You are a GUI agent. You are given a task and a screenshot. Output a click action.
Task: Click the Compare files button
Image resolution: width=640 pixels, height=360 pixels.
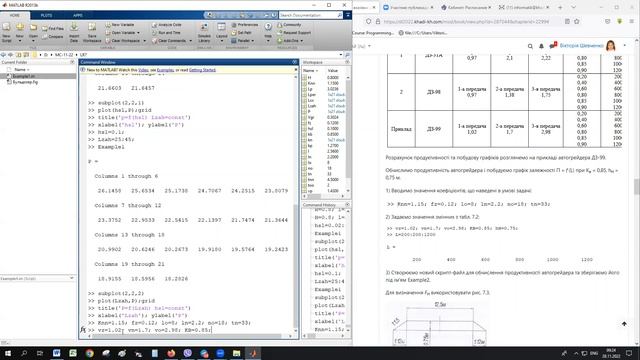coord(53,36)
